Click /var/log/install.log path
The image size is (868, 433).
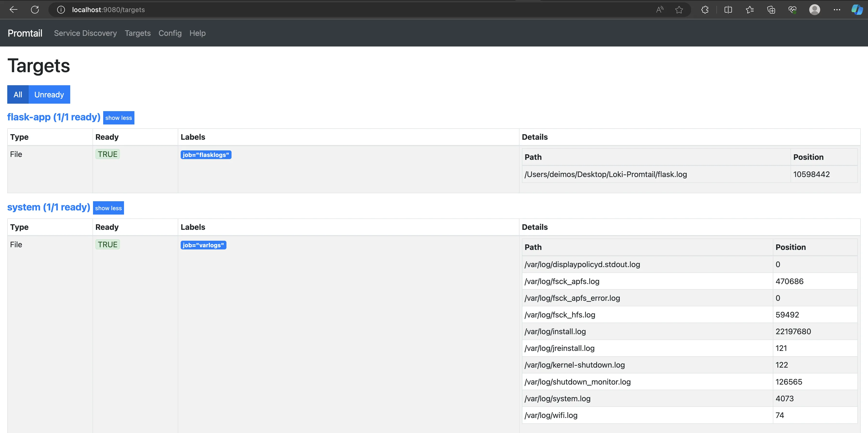pyautogui.click(x=555, y=331)
